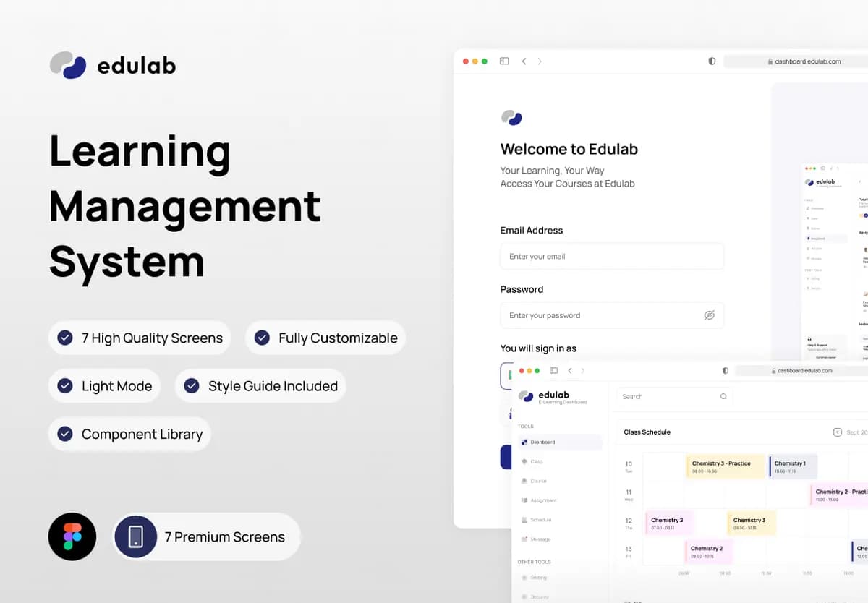Click the edulab E-Learning Dashboard logo

coord(553,397)
